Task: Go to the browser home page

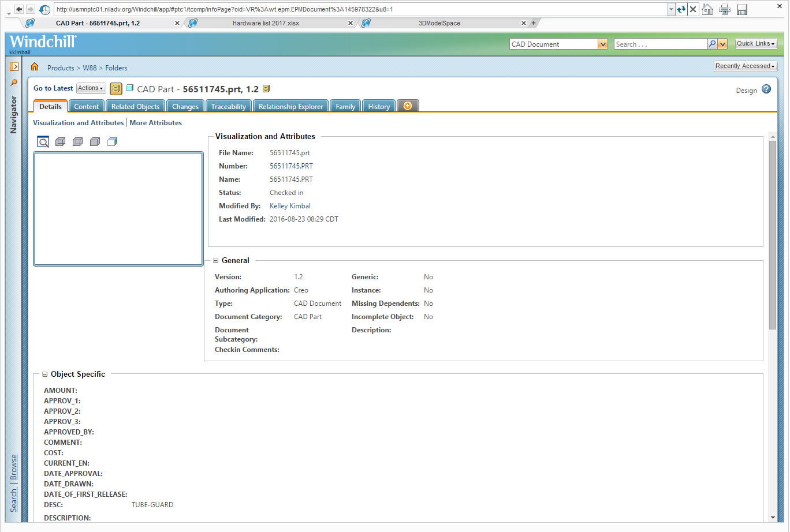Action: (x=707, y=9)
